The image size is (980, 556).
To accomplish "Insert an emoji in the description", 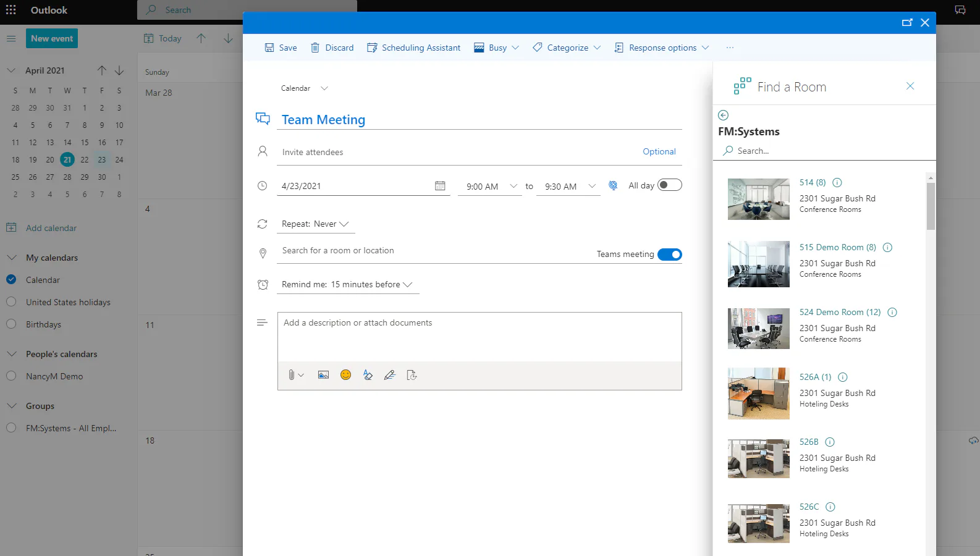I will click(x=346, y=375).
